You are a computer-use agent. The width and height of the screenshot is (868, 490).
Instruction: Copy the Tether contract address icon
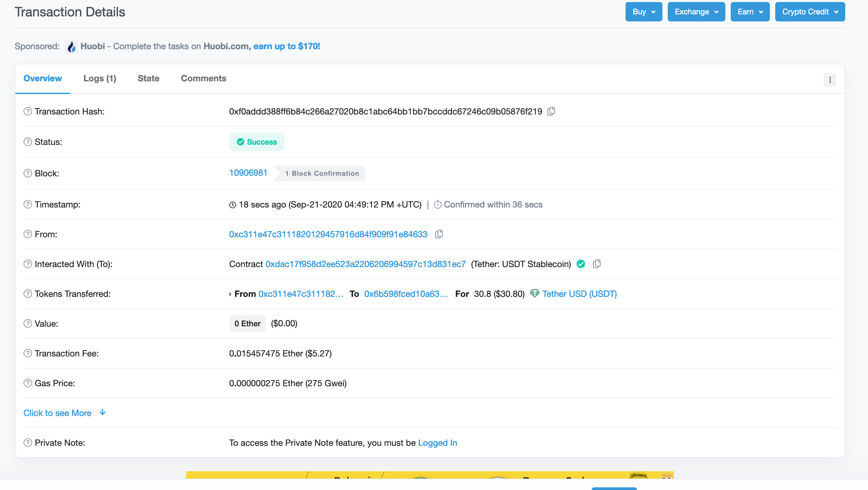click(597, 264)
